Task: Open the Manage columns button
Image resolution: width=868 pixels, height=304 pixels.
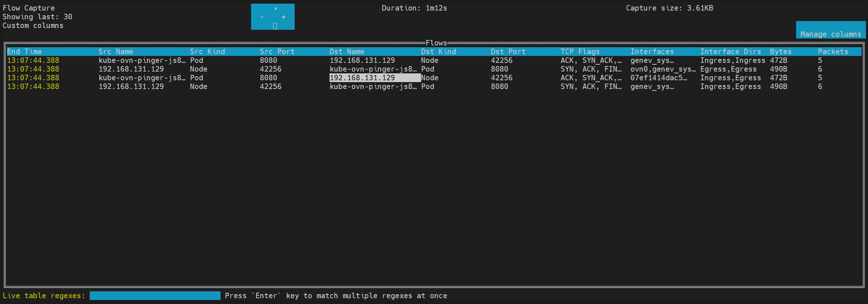Action: pyautogui.click(x=831, y=34)
